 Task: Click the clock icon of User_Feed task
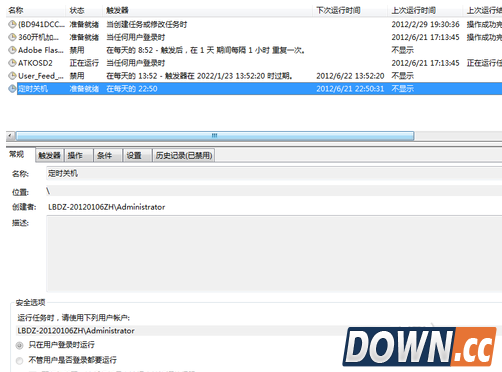(12, 76)
